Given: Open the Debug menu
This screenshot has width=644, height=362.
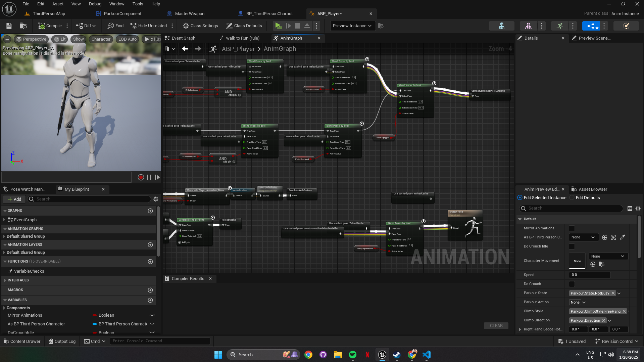Looking at the screenshot, I should tap(95, 4).
